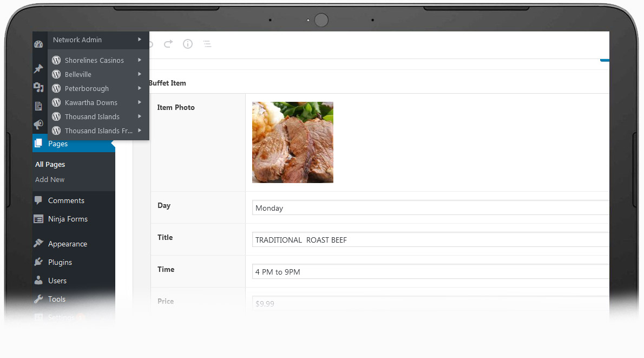The image size is (644, 358).
Task: Click the redo arrow in editor toolbar
Action: click(168, 43)
